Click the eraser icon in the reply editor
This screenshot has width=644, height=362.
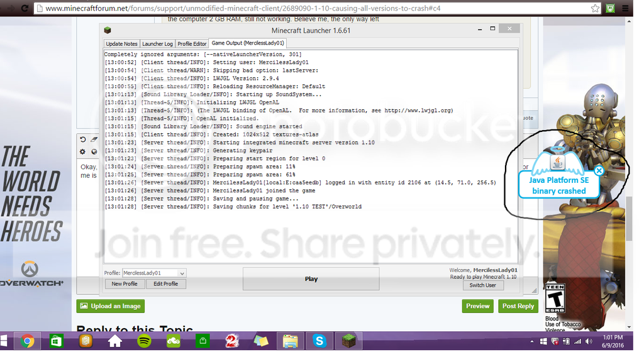point(94,140)
